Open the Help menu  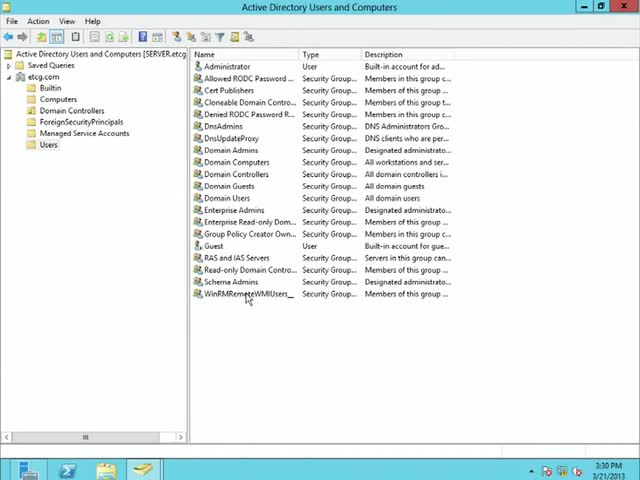[93, 21]
